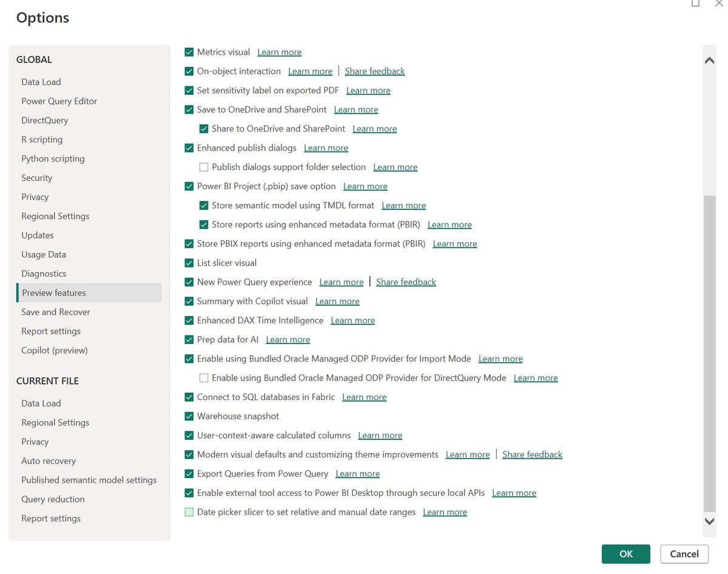Open Auto recovery under Current File

[49, 461]
